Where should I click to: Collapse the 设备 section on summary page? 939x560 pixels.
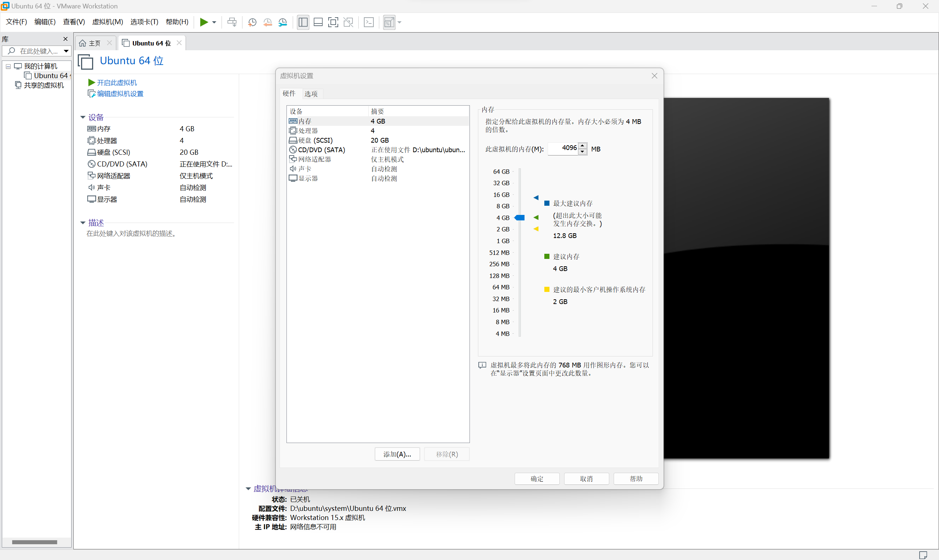click(83, 117)
